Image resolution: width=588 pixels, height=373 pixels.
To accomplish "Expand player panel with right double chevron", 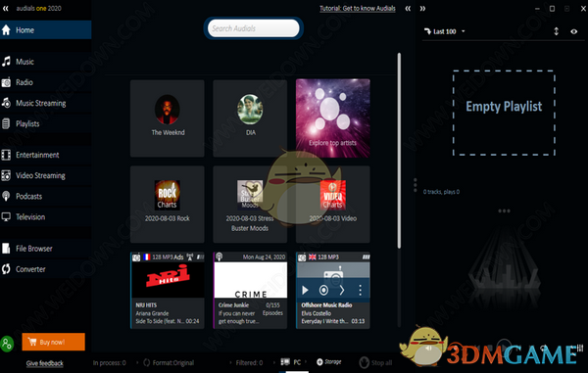I will (x=422, y=8).
